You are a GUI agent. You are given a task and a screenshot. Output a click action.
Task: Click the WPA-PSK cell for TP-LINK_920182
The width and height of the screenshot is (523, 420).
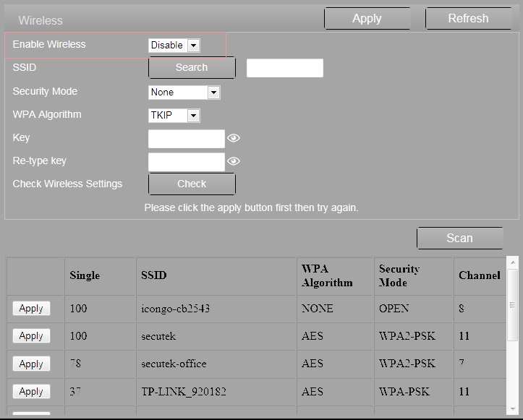[x=413, y=391]
